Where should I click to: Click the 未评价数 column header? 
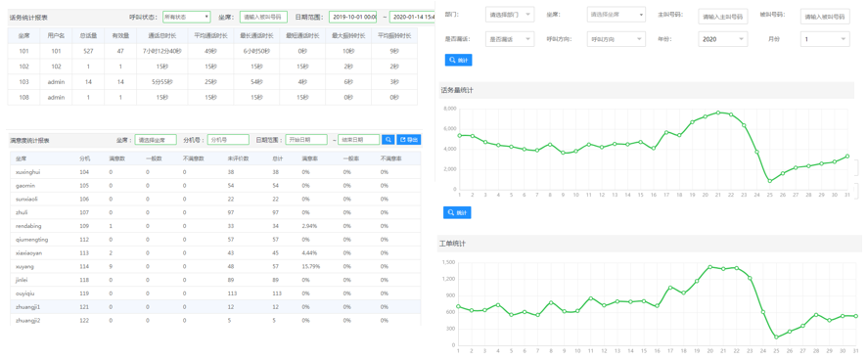click(238, 158)
